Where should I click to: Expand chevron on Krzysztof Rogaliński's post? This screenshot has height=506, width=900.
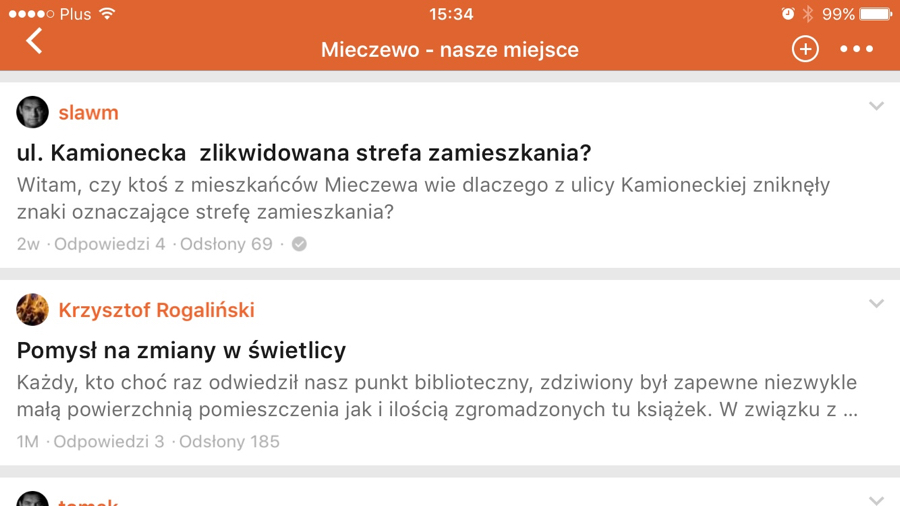click(876, 303)
